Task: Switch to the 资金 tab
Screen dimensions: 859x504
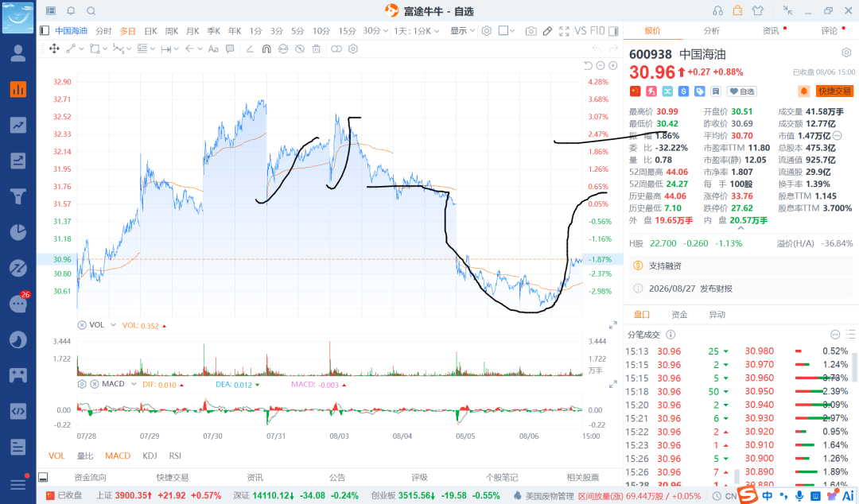Action: point(679,315)
